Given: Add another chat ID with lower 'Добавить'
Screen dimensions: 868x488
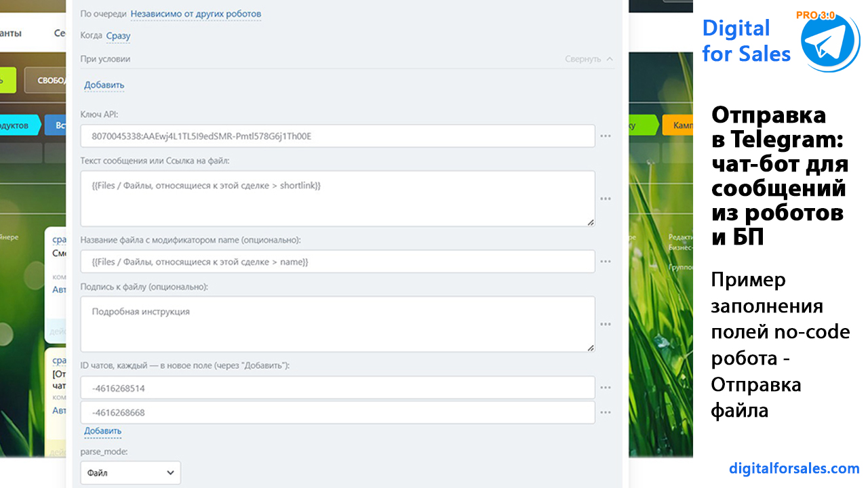Looking at the screenshot, I should pyautogui.click(x=103, y=431).
